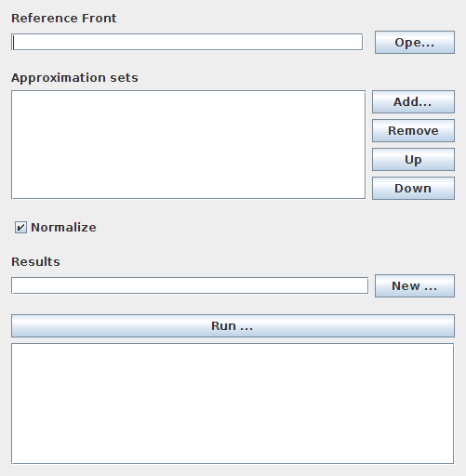Click the large log pane below Run
The height and width of the screenshot is (476, 466).
pyautogui.click(x=233, y=403)
